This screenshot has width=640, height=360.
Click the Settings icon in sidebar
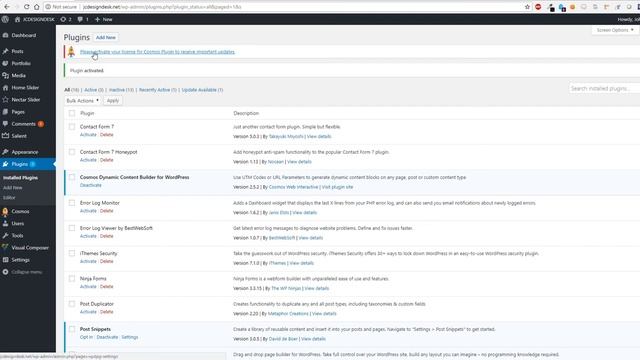[5, 260]
